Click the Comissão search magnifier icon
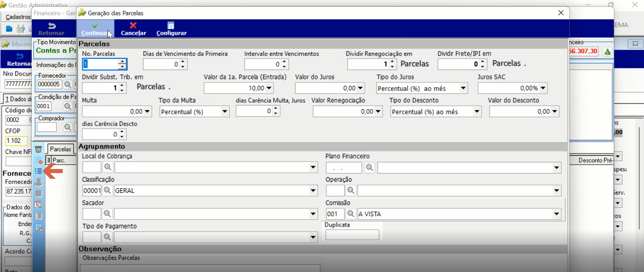This screenshot has height=272, width=644. pos(351,214)
